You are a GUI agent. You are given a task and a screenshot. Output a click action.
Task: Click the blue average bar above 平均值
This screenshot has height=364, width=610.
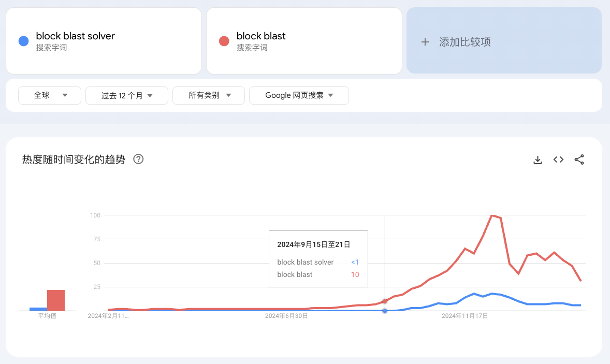(38, 309)
